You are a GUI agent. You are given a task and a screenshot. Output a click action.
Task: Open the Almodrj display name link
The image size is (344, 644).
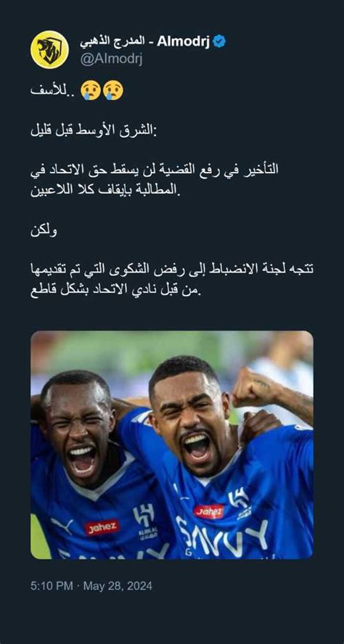[x=144, y=41]
